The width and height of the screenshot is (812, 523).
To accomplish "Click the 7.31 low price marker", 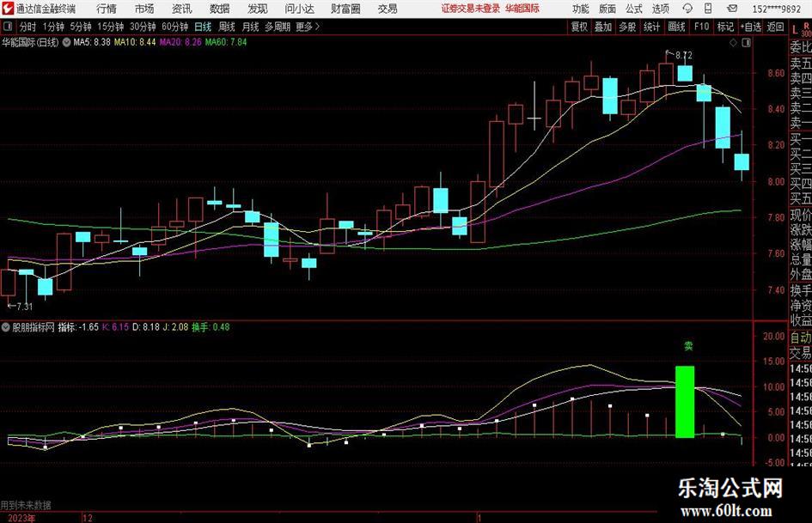I will [24, 307].
